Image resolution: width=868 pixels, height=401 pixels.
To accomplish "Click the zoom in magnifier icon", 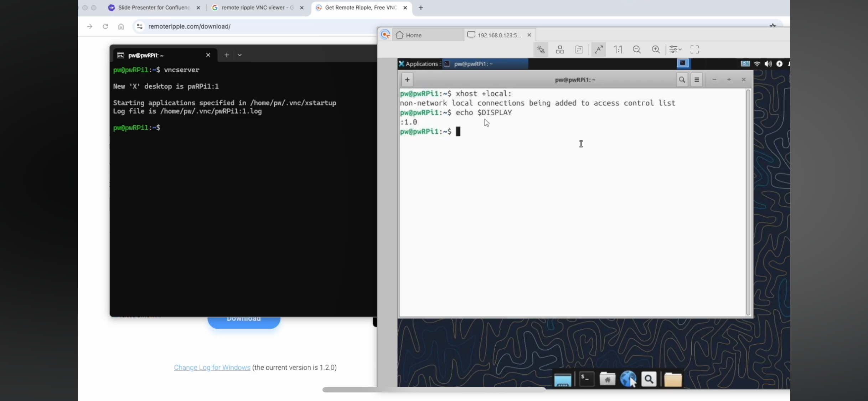I will [x=656, y=50].
